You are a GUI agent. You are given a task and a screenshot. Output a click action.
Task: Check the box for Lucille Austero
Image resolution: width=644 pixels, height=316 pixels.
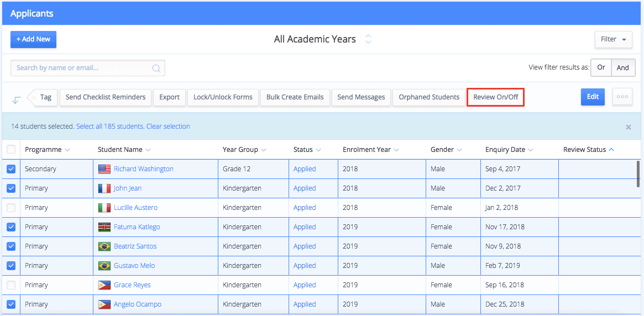(x=11, y=208)
